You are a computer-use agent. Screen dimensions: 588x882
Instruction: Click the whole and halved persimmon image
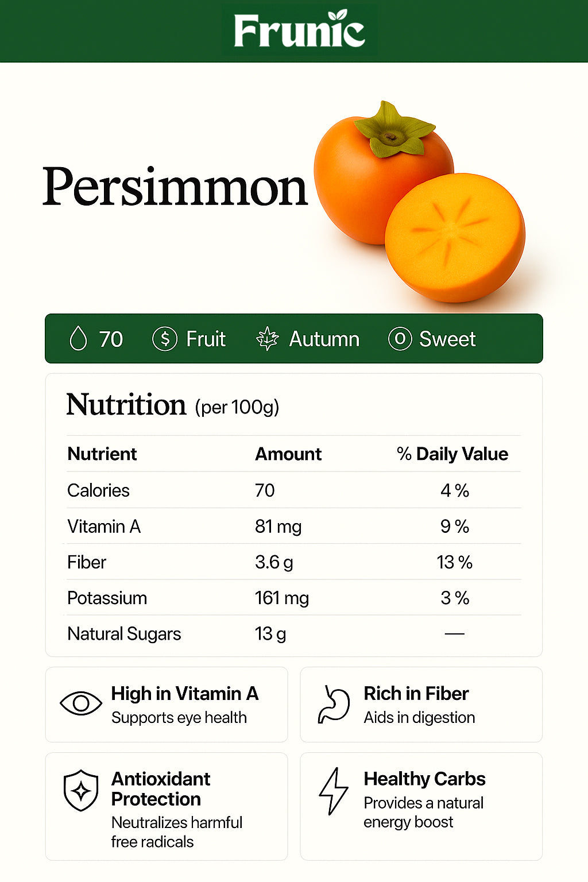coord(419,204)
